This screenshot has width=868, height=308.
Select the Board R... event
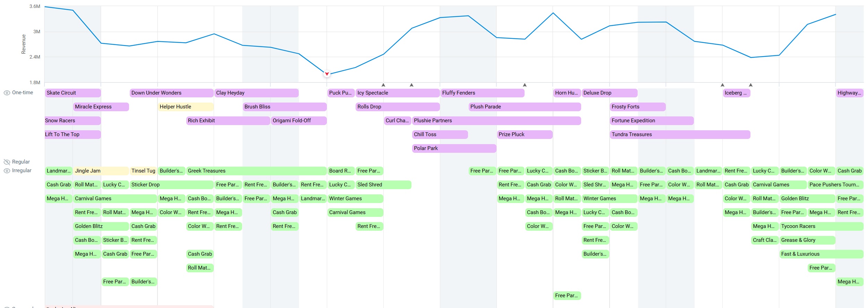click(x=341, y=171)
